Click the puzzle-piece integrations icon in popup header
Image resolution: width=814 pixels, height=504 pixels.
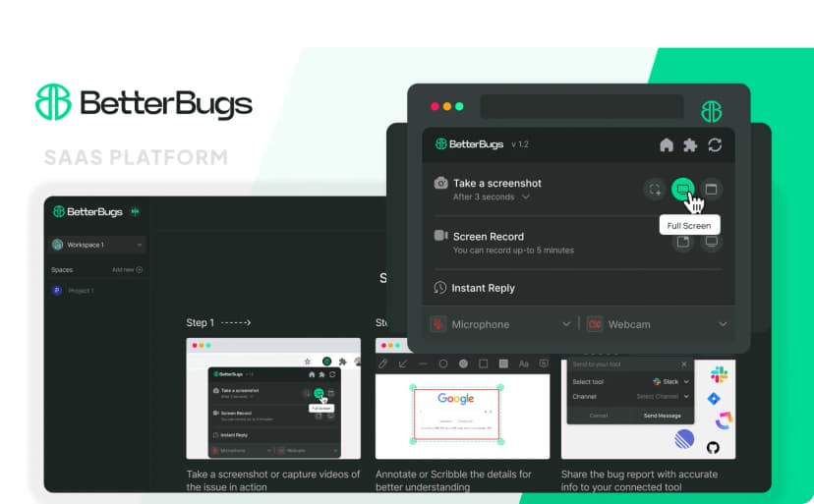coord(690,144)
